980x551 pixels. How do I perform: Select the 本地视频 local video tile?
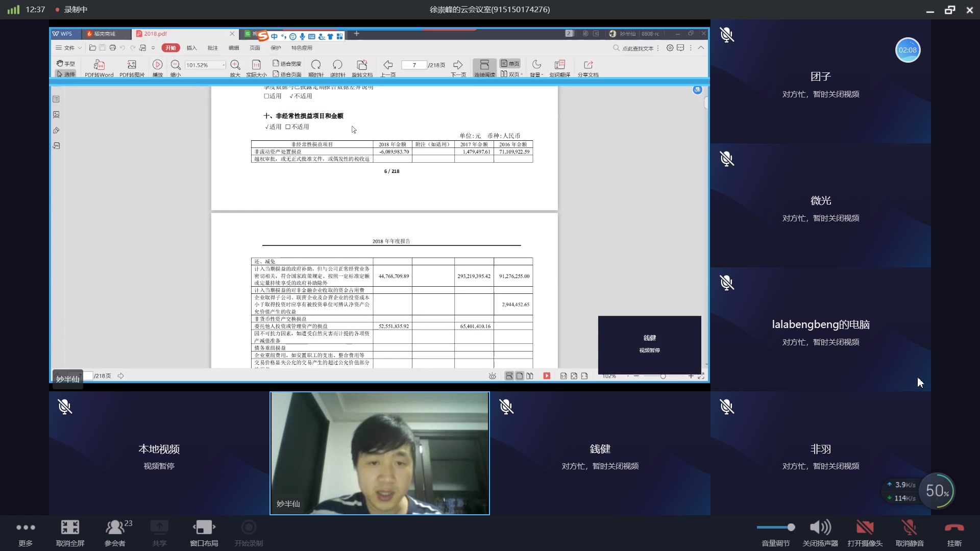click(159, 453)
